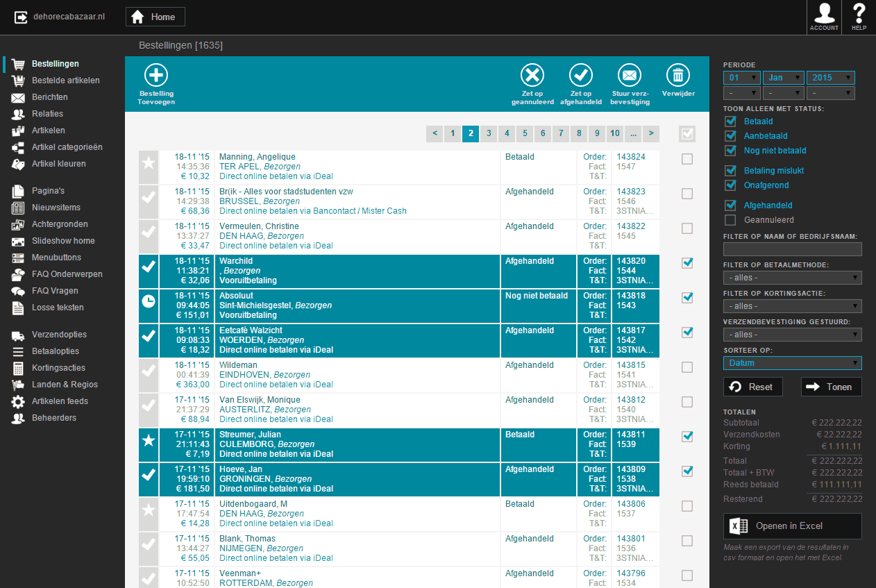Open Betaalopties in the sidebar
Viewport: 876px width, 588px height.
point(56,351)
